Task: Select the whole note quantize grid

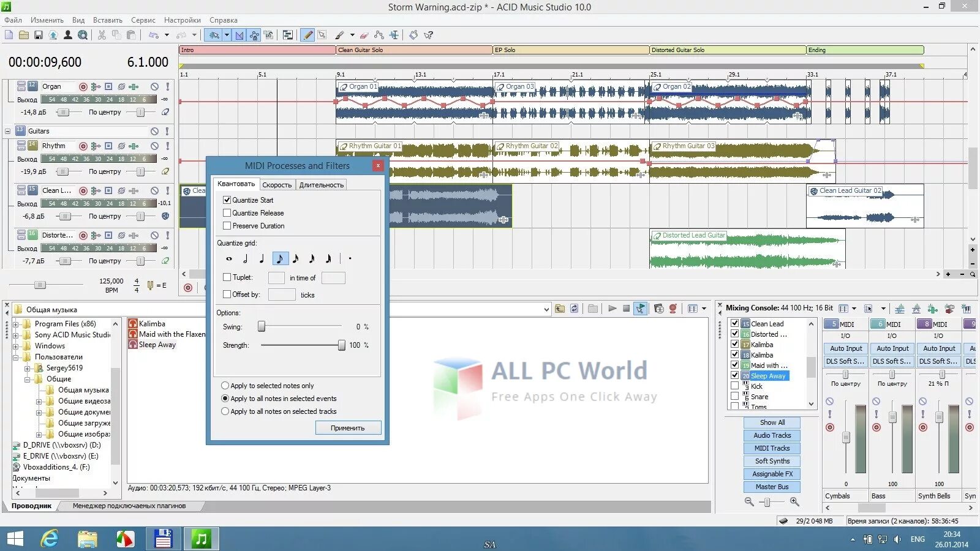Action: point(229,258)
